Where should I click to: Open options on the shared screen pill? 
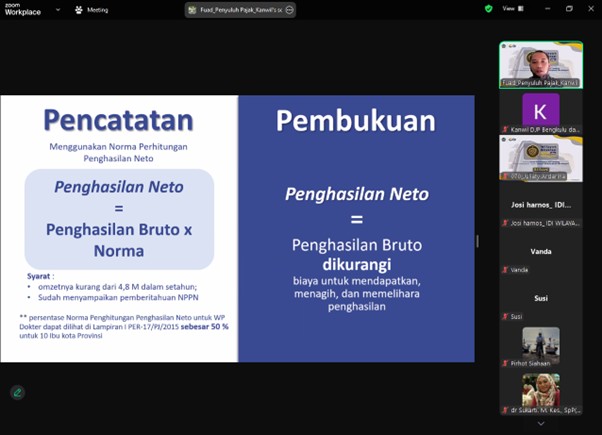click(x=289, y=10)
